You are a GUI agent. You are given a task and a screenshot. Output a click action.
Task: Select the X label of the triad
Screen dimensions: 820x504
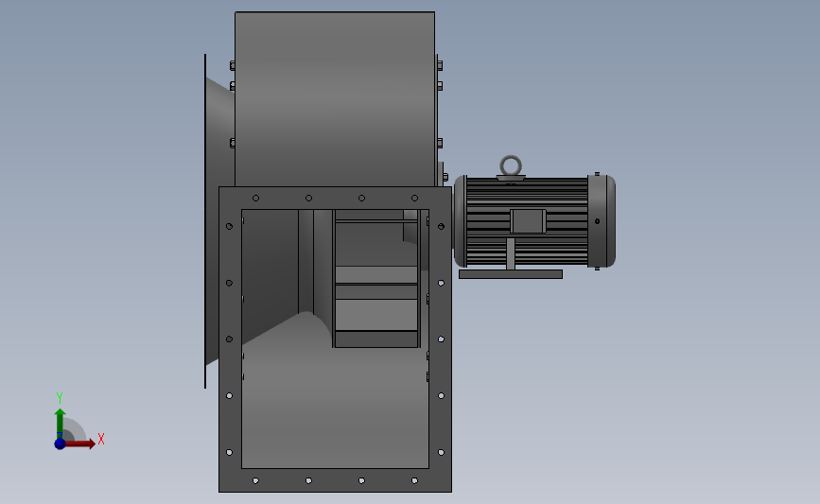pyautogui.click(x=101, y=439)
